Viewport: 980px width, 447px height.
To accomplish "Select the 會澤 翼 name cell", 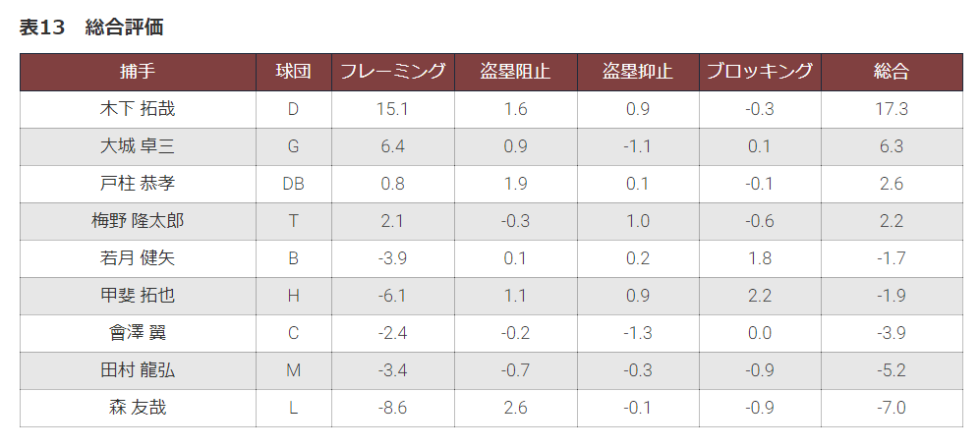I will coord(138,333).
